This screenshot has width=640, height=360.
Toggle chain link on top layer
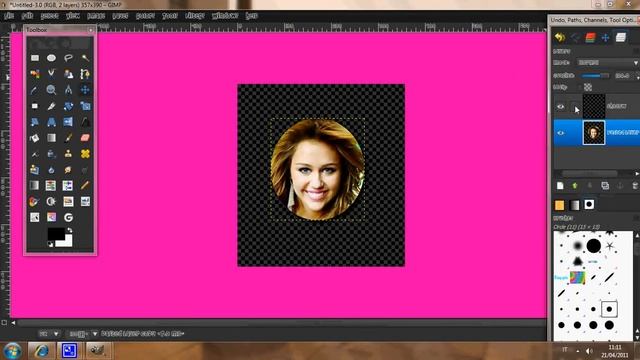tap(575, 107)
